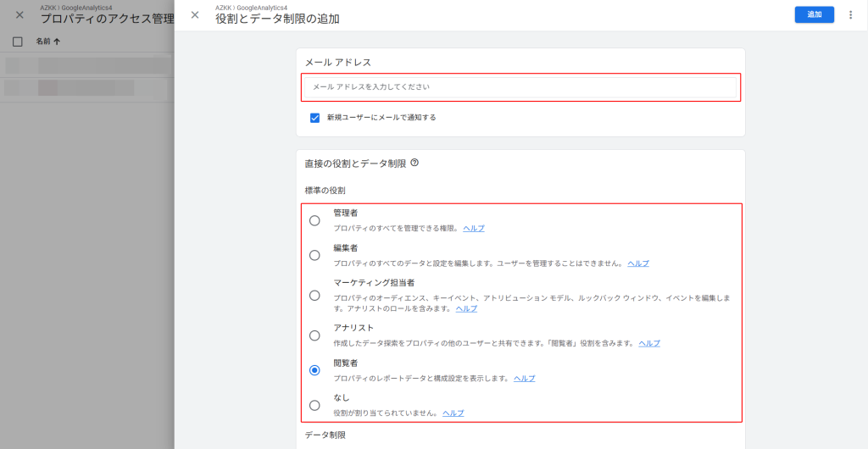Screen dimensions: 868x449
Task: Open the three-dot more options menu
Action: [850, 14]
